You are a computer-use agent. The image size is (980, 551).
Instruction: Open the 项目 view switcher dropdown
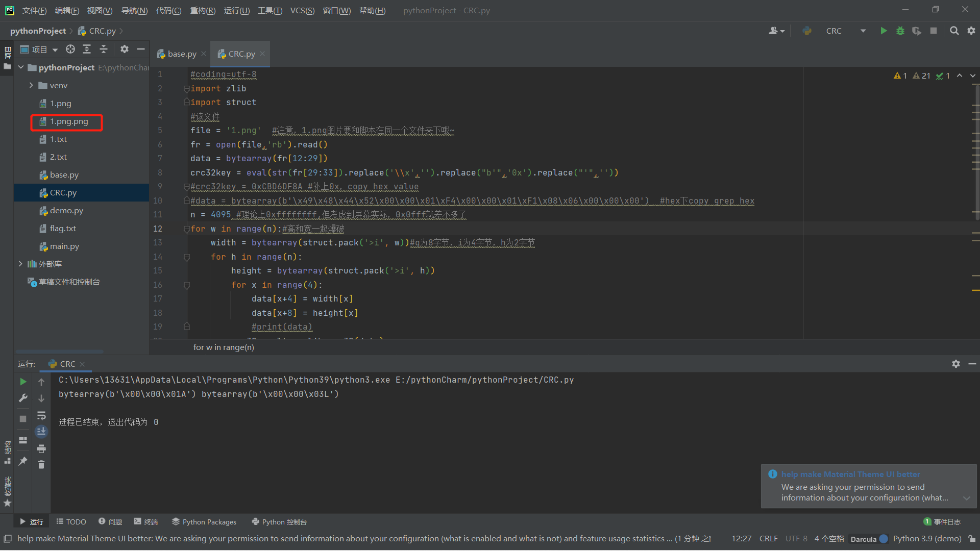[x=54, y=49]
